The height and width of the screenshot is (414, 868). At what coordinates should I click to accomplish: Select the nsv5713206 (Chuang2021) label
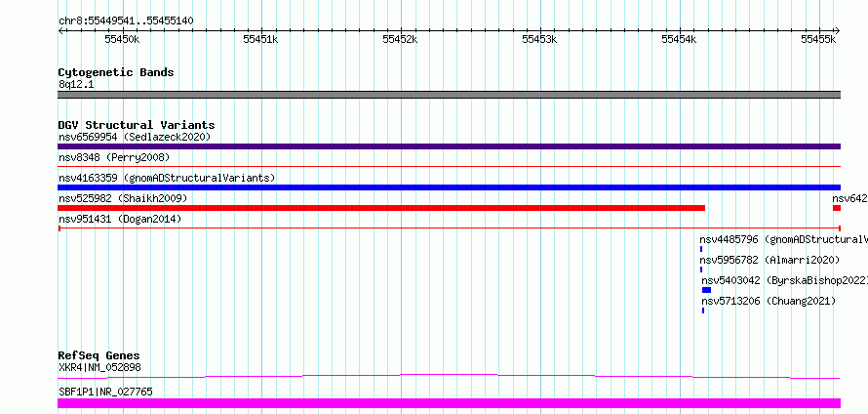pyautogui.click(x=769, y=301)
